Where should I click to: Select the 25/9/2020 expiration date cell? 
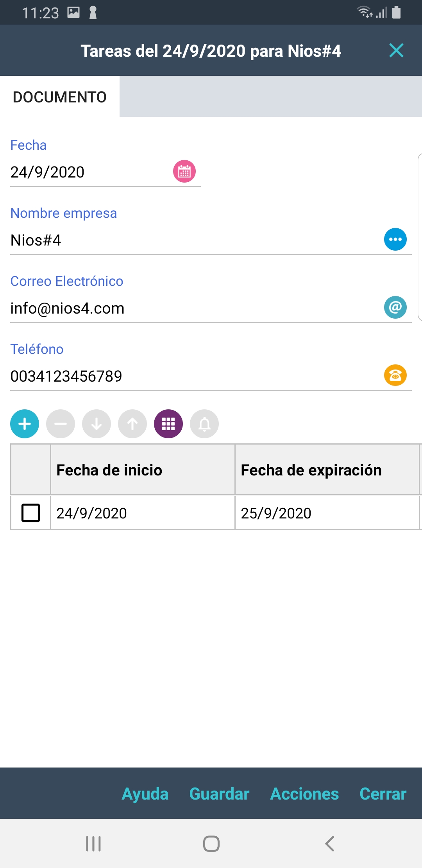(327, 513)
